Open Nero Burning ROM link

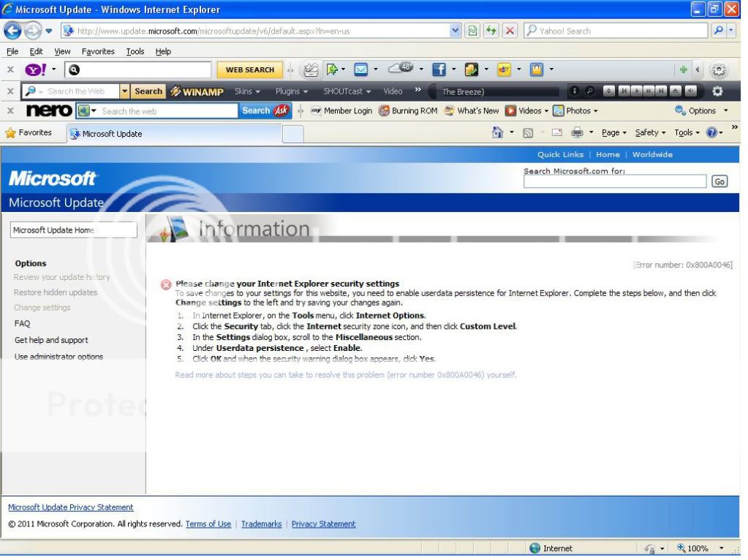tap(408, 110)
